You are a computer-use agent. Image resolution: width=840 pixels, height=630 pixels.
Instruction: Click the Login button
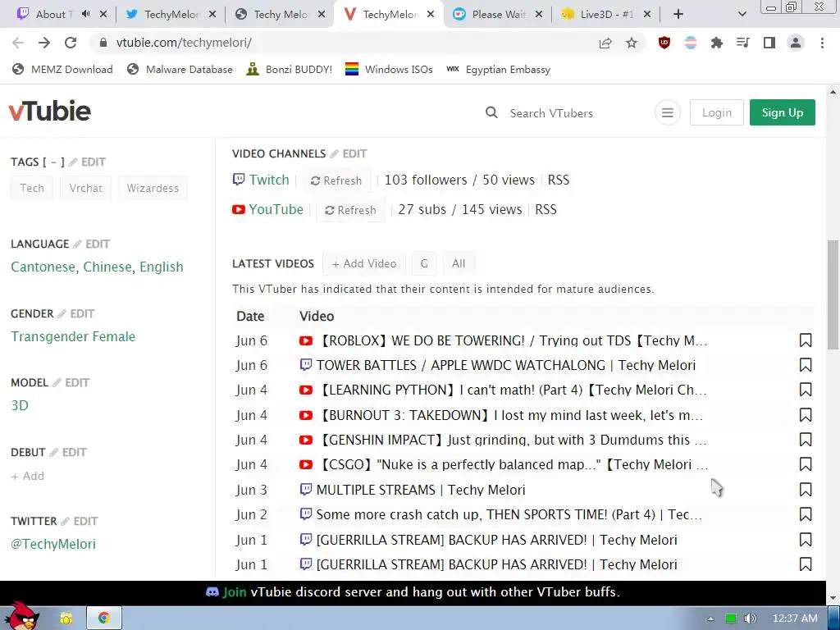point(717,112)
